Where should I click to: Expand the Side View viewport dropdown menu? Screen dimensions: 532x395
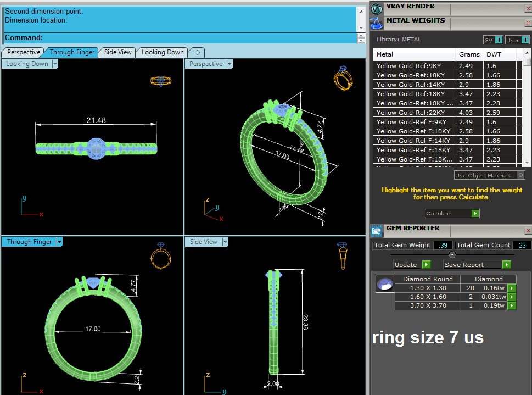pos(225,242)
